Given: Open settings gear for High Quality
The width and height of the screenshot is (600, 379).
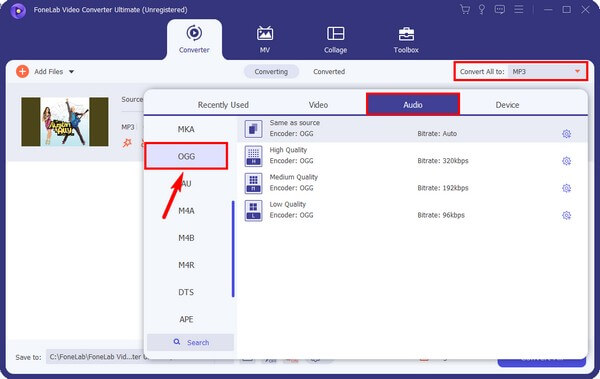Looking at the screenshot, I should [x=566, y=161].
